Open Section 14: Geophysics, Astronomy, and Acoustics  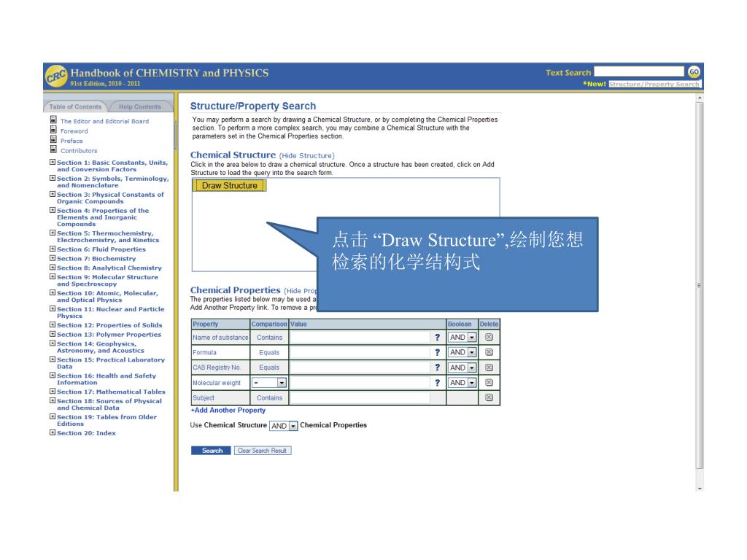click(101, 346)
